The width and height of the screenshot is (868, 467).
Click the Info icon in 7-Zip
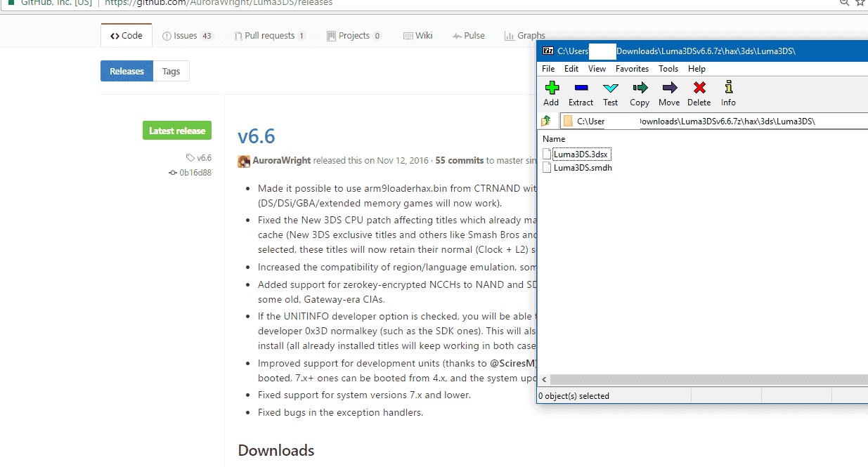728,87
